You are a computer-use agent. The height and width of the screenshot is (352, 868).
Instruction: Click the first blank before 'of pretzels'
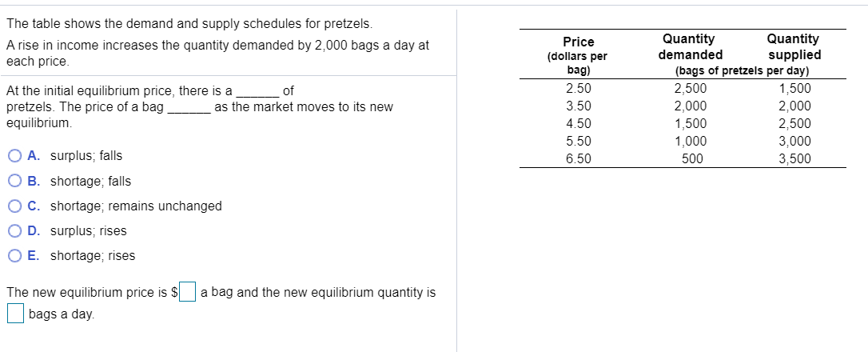coord(257,91)
